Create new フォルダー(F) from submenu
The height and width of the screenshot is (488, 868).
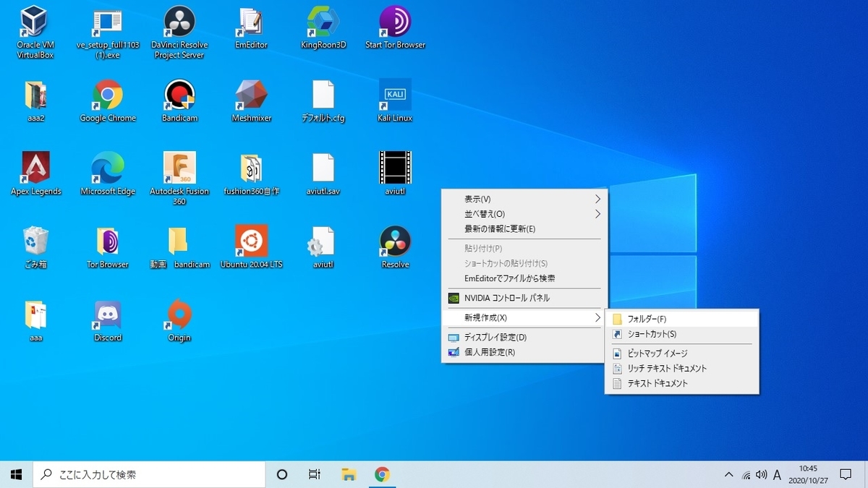click(x=682, y=319)
